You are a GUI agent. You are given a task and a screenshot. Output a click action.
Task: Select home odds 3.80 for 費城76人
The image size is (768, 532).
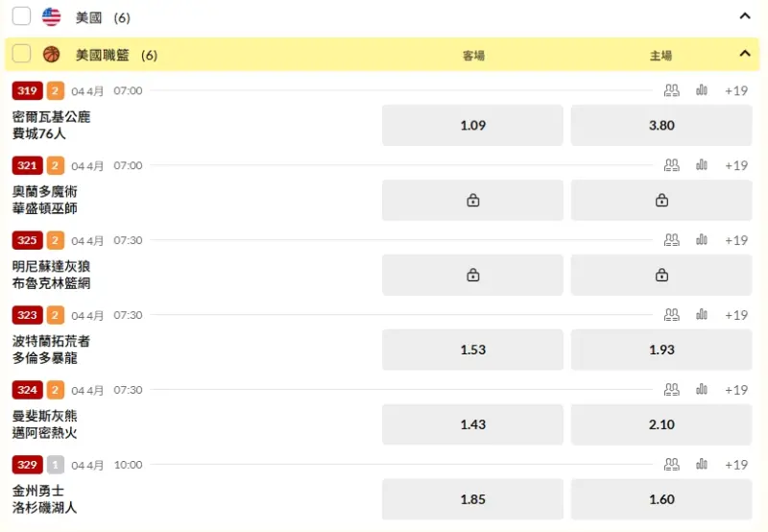click(661, 126)
